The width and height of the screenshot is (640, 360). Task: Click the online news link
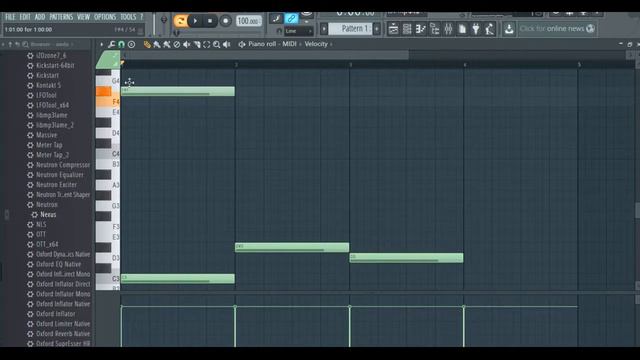click(557, 29)
